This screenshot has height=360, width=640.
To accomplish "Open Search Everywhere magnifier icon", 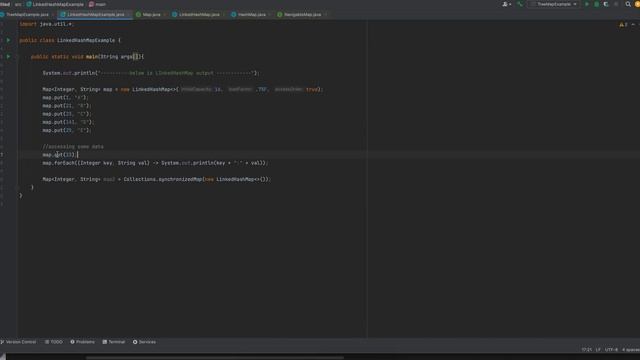I will click(628, 4).
